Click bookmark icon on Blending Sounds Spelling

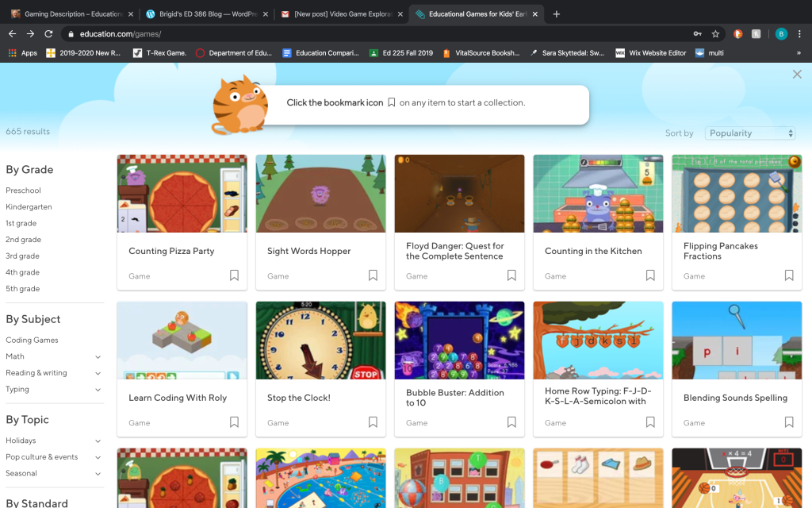[789, 422]
